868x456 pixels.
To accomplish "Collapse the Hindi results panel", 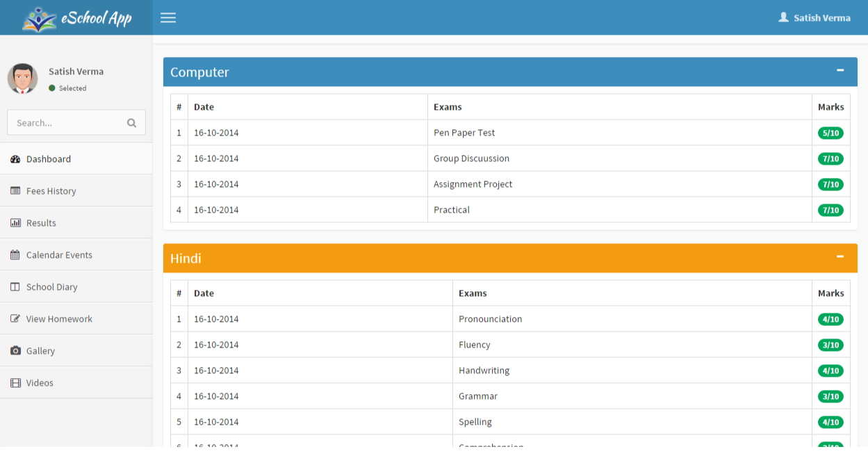I will point(839,258).
